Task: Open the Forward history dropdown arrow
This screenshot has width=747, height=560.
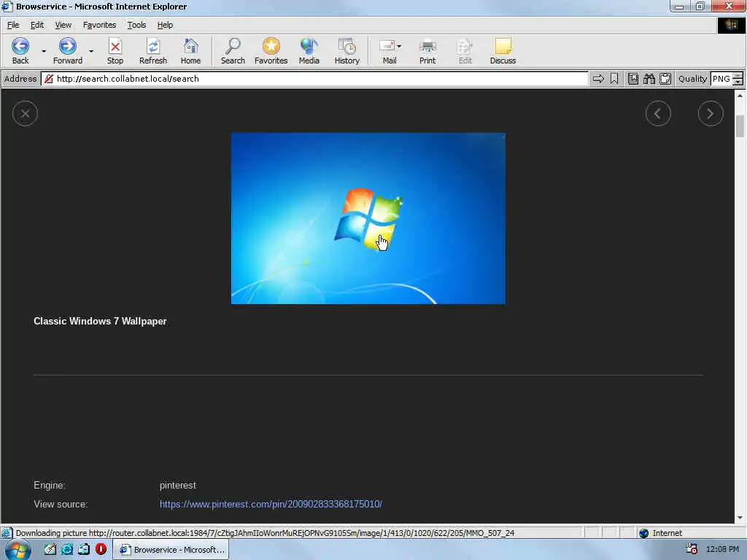Action: tap(91, 51)
